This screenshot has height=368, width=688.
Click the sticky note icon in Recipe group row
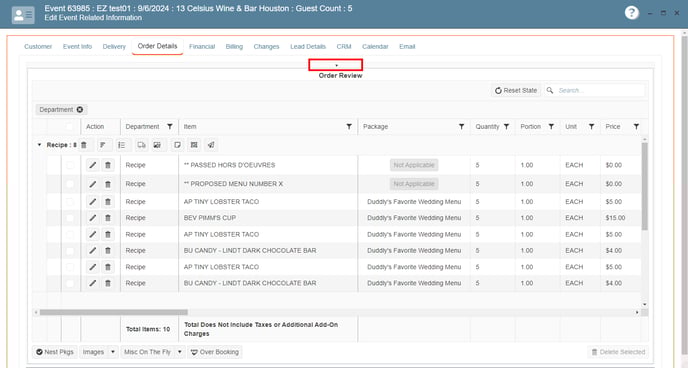tap(177, 145)
